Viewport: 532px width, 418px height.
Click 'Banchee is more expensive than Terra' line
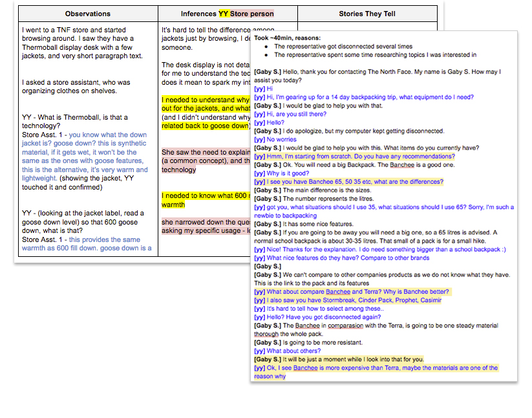pos(376,372)
